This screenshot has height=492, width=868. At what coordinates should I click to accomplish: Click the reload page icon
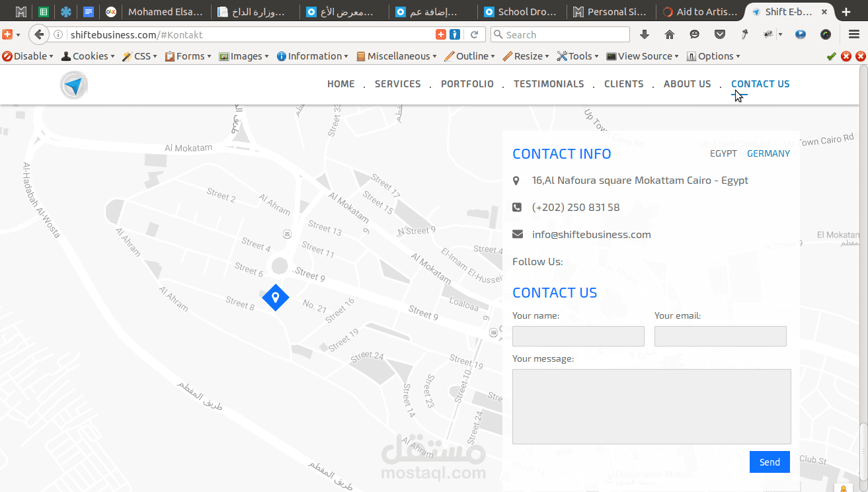[x=474, y=34]
